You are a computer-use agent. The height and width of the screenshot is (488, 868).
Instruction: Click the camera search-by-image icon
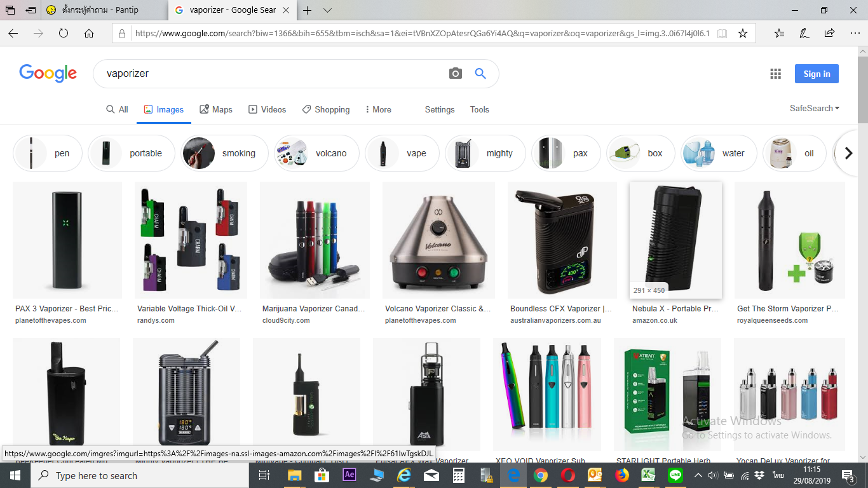455,74
